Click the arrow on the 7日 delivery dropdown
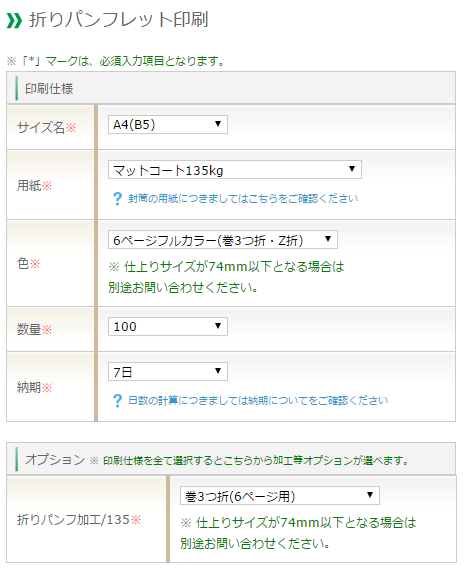 pos(218,370)
